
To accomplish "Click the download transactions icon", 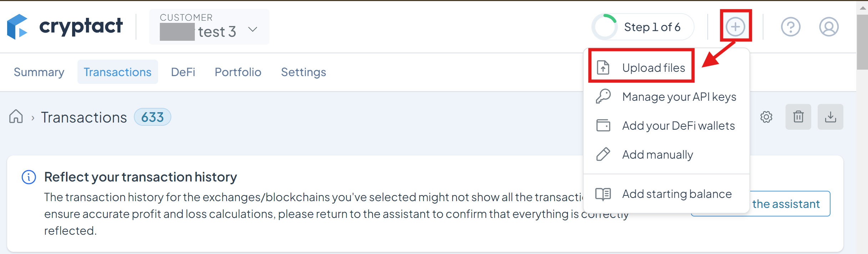I will point(831,117).
